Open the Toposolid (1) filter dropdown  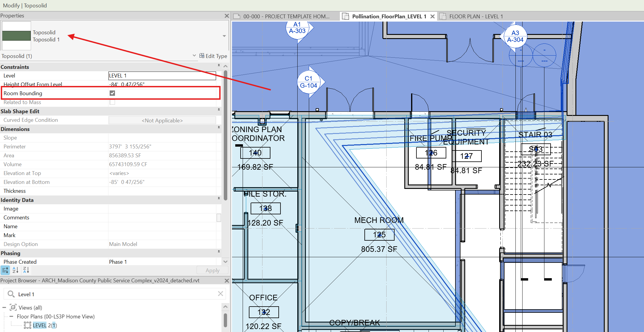pyautogui.click(x=194, y=56)
